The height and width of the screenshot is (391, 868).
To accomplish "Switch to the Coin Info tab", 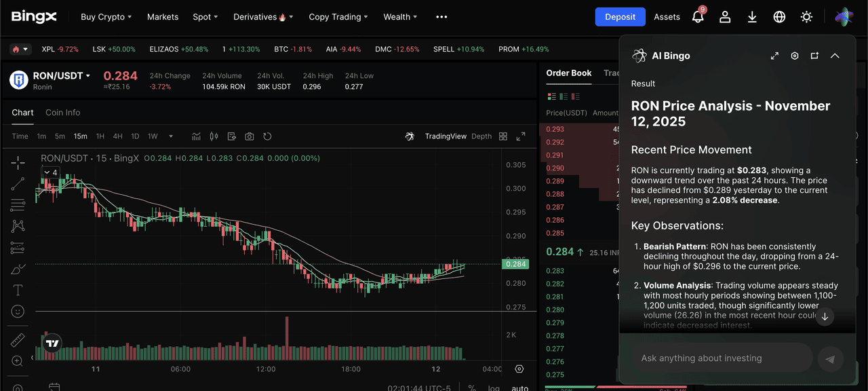I will pyautogui.click(x=62, y=113).
